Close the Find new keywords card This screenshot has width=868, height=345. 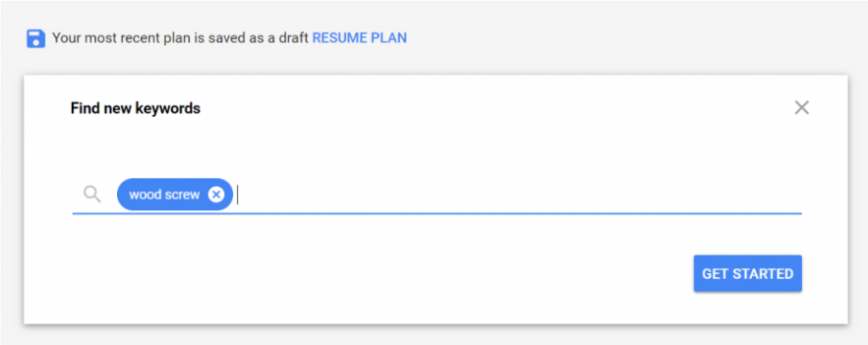pos(802,108)
